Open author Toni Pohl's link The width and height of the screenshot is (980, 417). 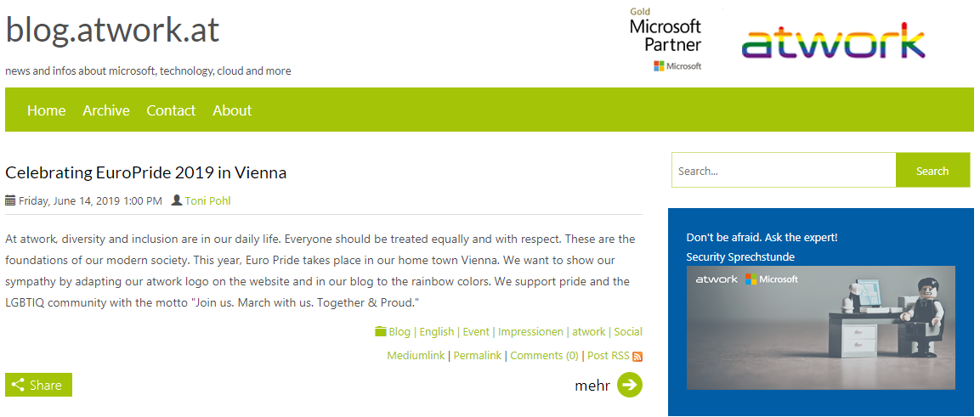click(207, 201)
